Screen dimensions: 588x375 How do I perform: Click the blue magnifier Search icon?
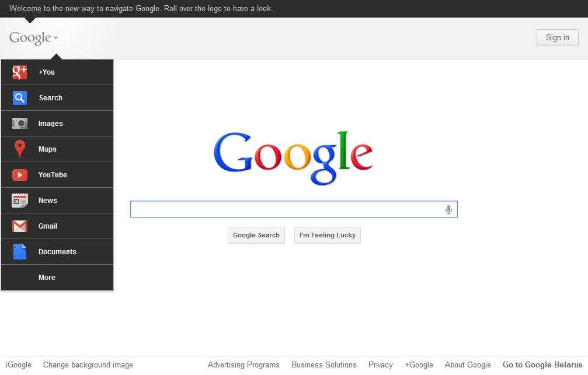coord(19,98)
